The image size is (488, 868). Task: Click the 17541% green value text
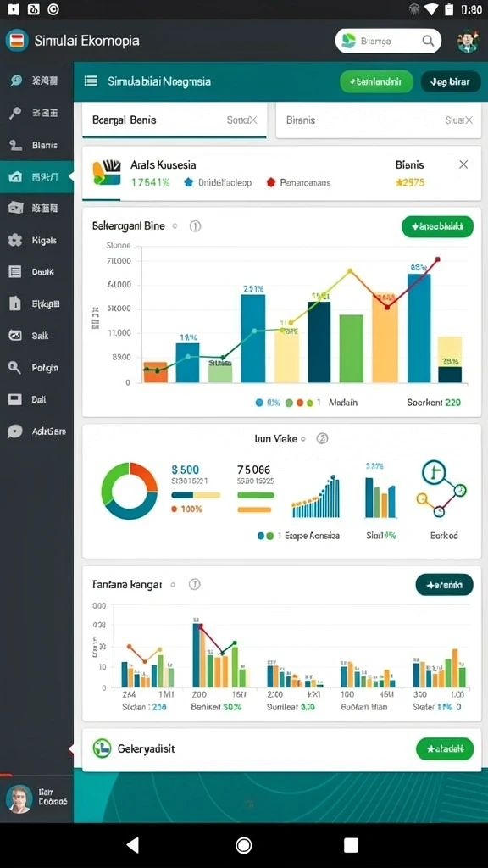pyautogui.click(x=151, y=182)
